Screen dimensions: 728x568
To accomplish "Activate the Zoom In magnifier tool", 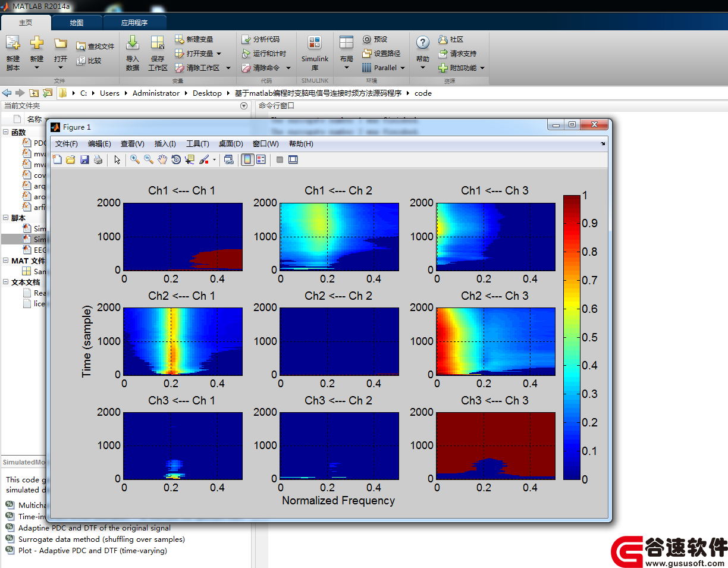I will click(x=135, y=159).
